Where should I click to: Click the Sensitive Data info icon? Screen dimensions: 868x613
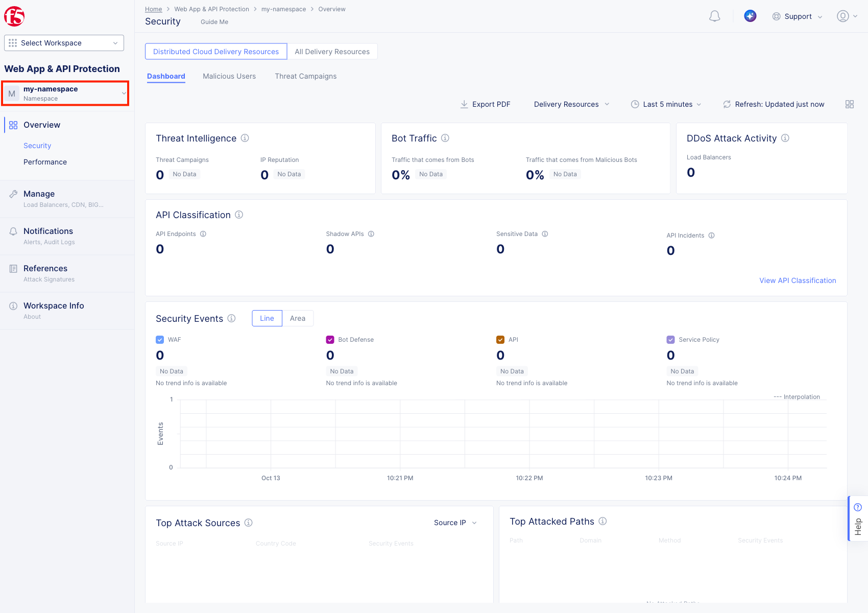pos(545,234)
